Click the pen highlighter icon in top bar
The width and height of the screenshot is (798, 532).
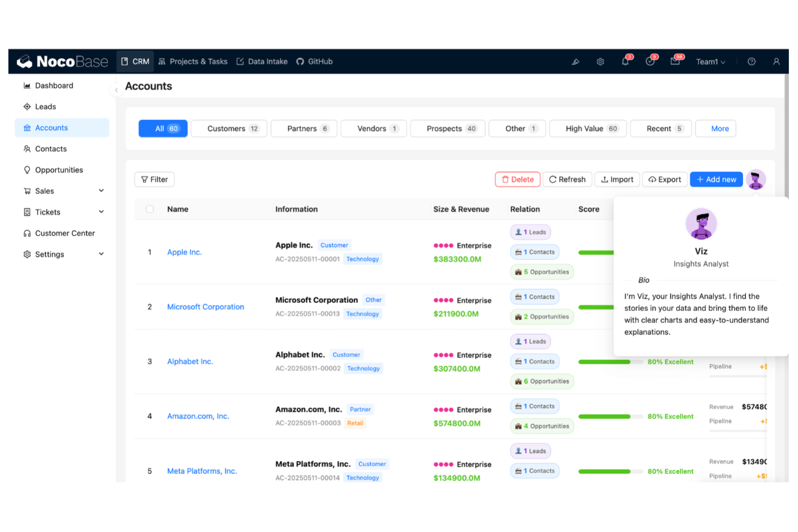pyautogui.click(x=575, y=61)
